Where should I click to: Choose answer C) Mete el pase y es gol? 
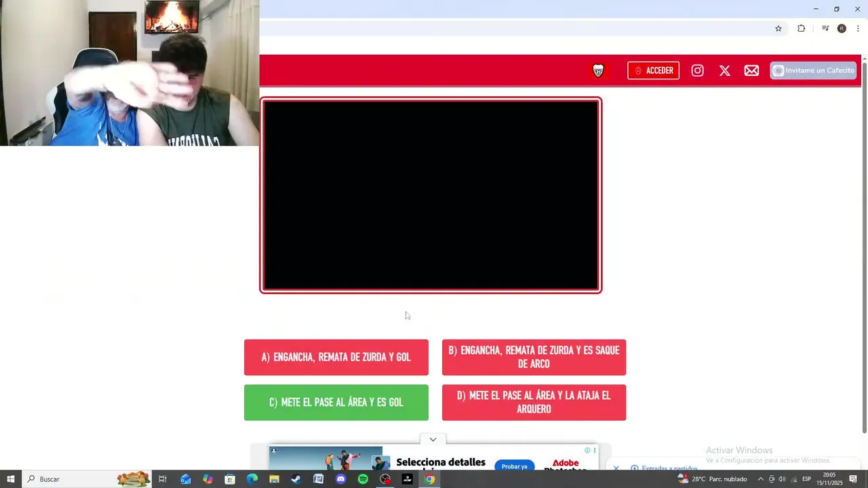(x=336, y=403)
